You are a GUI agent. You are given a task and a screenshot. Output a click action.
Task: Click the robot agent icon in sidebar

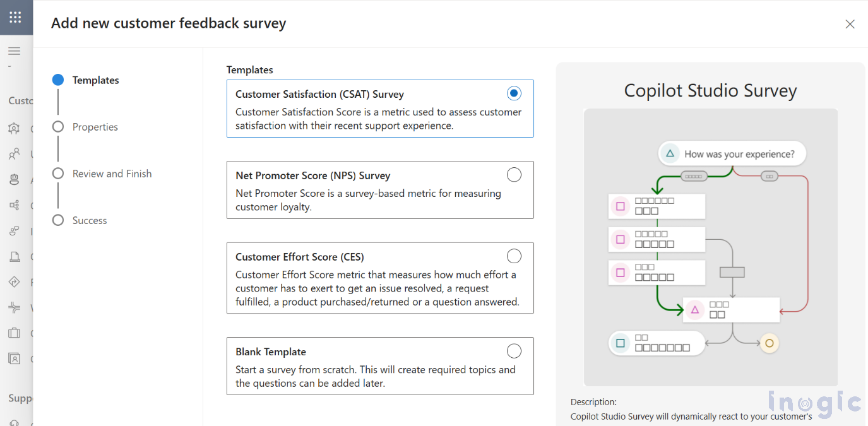(x=14, y=180)
